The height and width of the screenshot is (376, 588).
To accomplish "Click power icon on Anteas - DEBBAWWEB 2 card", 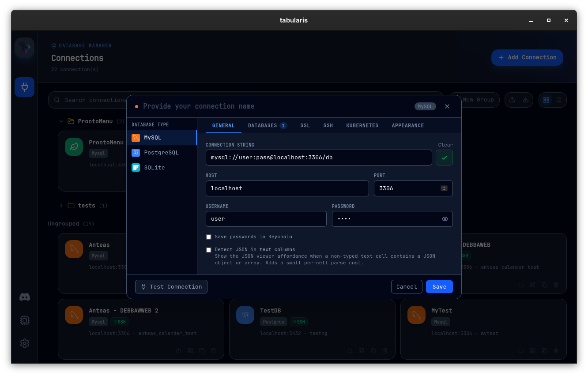I will [179, 351].
